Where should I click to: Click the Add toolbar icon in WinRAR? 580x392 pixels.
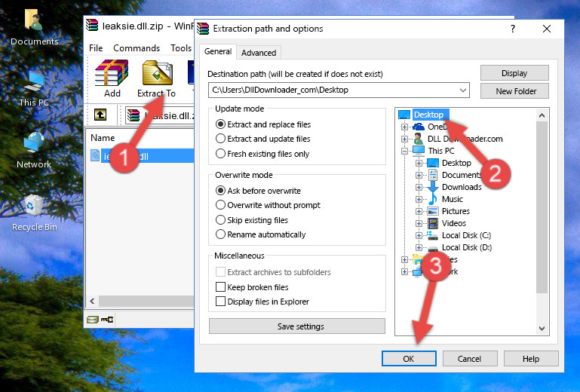(112, 78)
